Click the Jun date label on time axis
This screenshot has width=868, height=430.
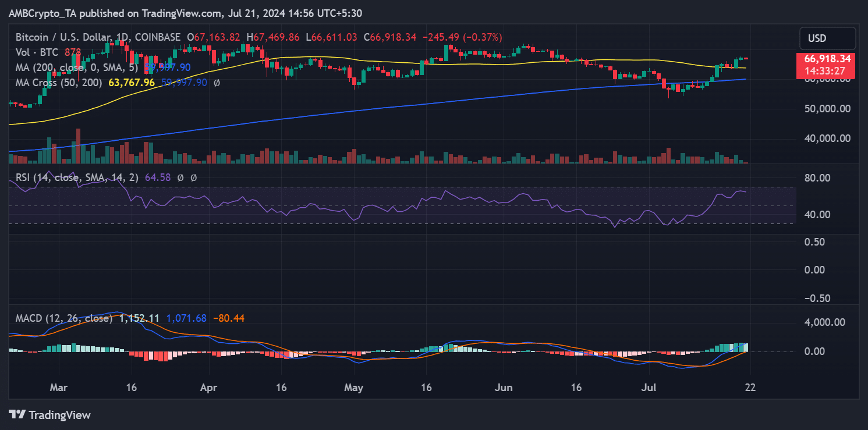coord(504,388)
